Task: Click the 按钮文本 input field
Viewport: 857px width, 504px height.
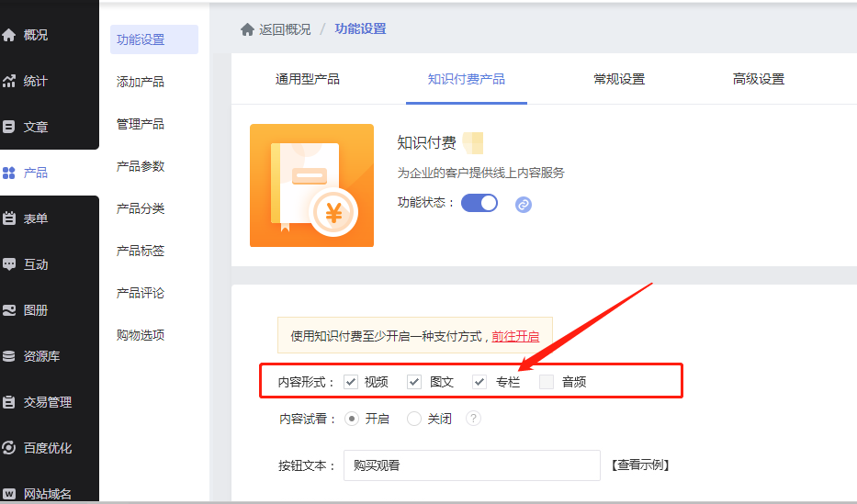Action: pyautogui.click(x=471, y=465)
